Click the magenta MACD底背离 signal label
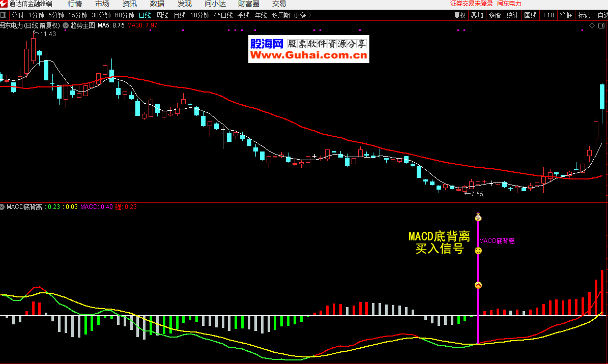The image size is (608, 364). [497, 241]
